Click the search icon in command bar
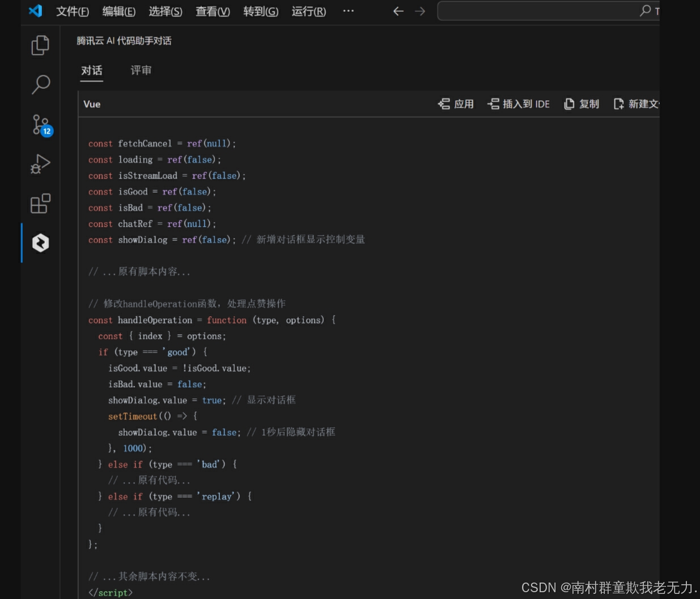700x599 pixels. point(645,10)
